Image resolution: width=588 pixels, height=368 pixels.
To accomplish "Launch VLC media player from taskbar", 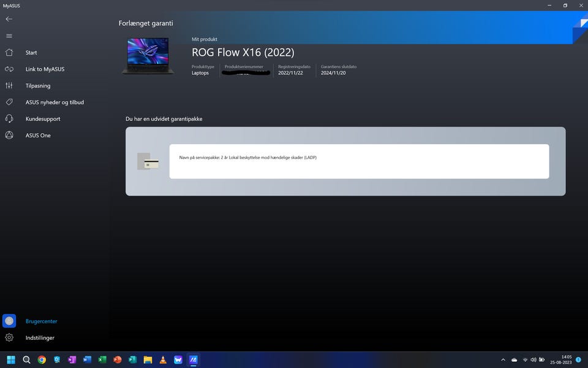I will coord(163,360).
